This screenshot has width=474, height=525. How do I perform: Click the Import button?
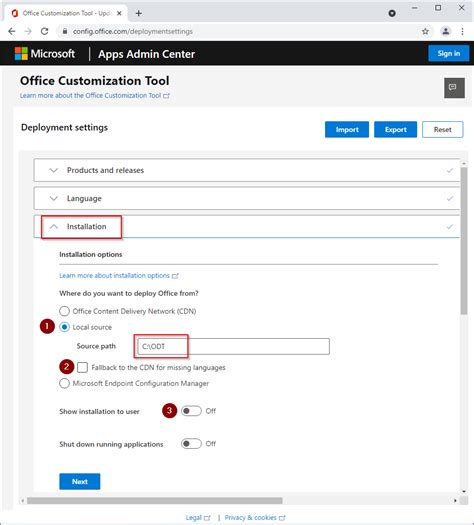pos(347,130)
